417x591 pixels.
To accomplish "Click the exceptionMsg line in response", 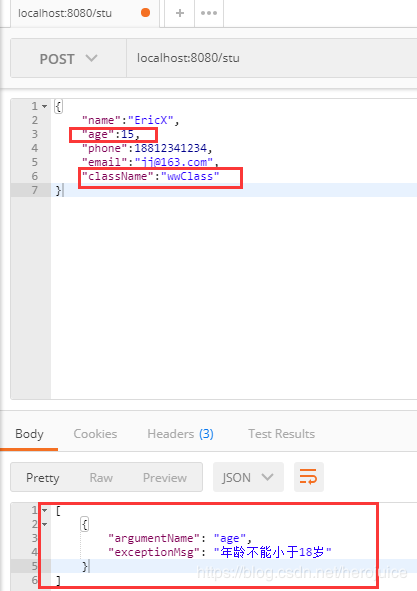I will point(220,552).
